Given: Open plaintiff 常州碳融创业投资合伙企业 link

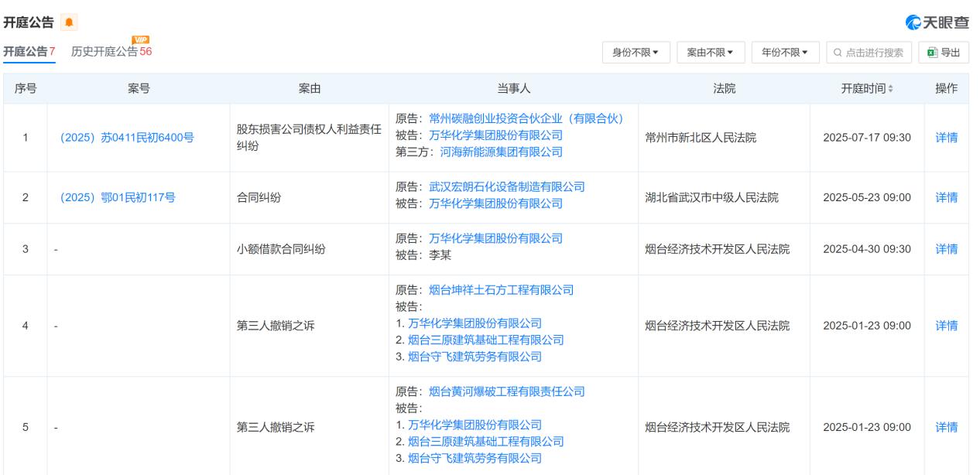Looking at the screenshot, I should 526,118.
